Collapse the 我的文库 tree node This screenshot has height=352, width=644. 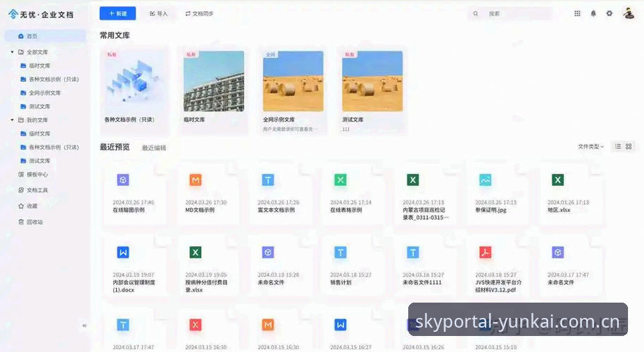(12, 120)
